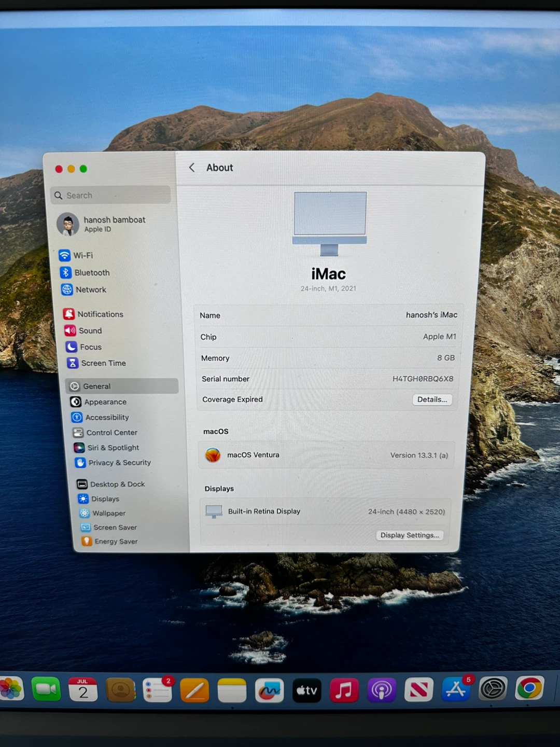Go back from About page

pyautogui.click(x=192, y=168)
